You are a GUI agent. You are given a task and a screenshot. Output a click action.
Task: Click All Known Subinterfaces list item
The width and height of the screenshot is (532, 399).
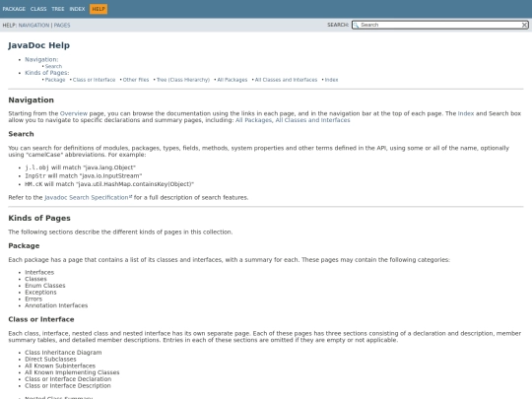point(60,366)
